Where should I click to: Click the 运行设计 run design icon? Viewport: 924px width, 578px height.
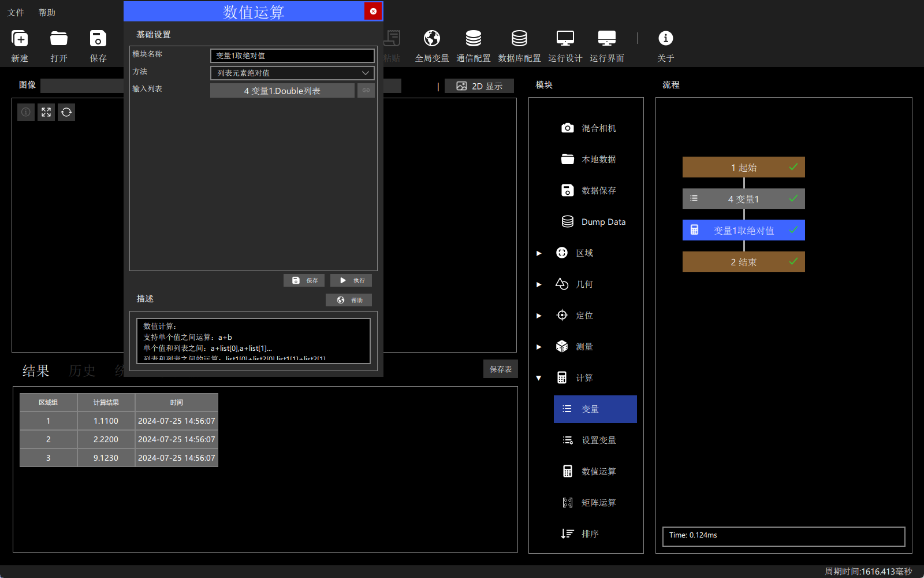point(565,39)
